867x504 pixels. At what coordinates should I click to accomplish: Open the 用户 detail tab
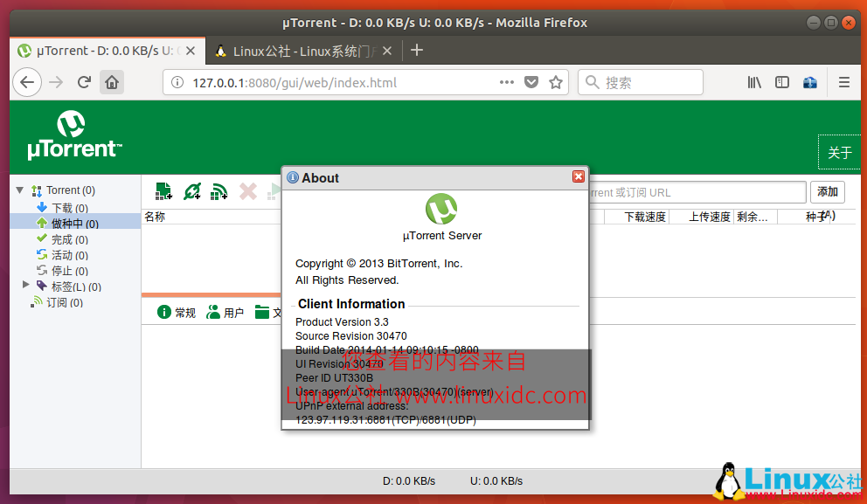(225, 312)
